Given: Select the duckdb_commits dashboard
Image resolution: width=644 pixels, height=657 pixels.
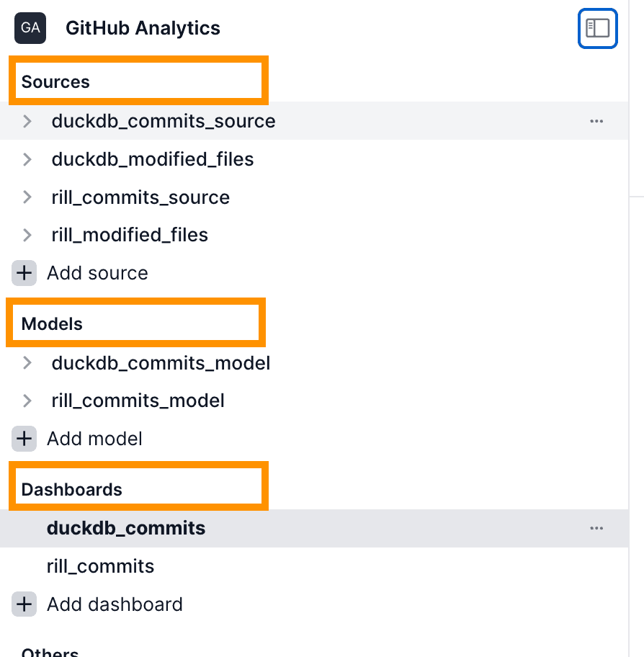Looking at the screenshot, I should pos(126,528).
